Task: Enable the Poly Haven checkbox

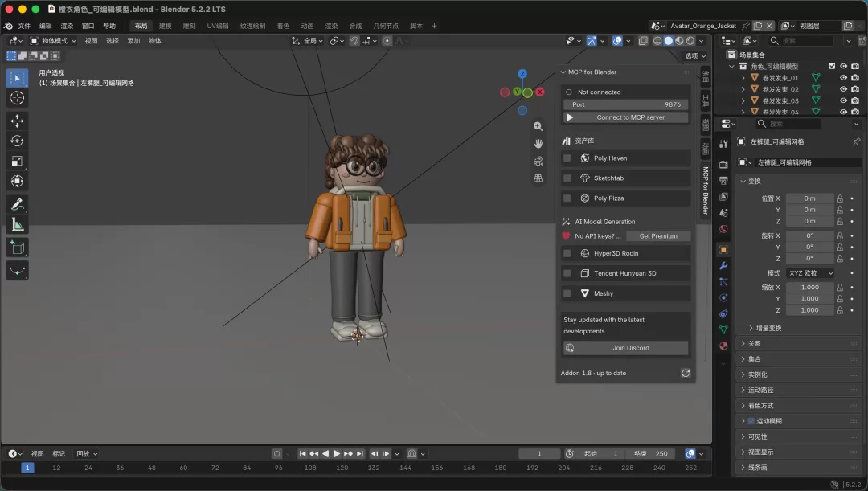Action: pos(567,158)
